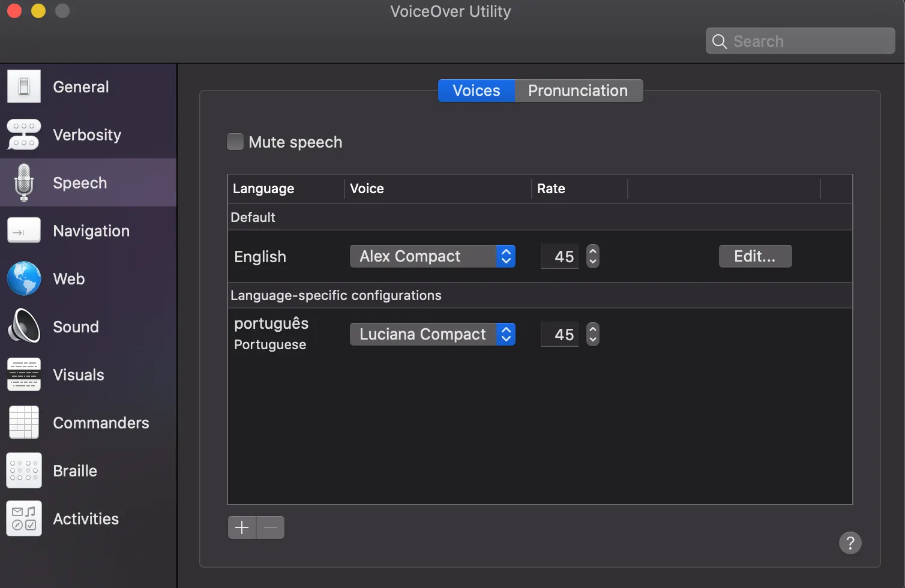
Task: Select the Braille sidebar label
Action: coord(75,471)
